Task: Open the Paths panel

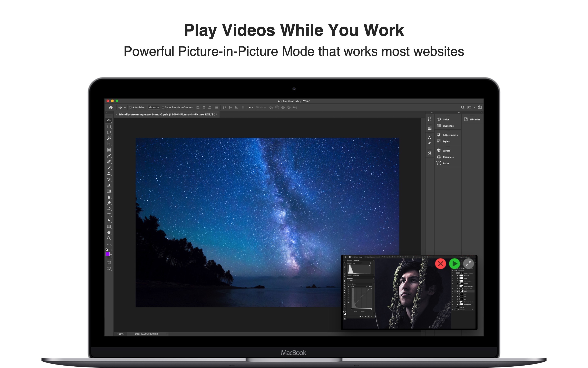Action: click(x=446, y=163)
